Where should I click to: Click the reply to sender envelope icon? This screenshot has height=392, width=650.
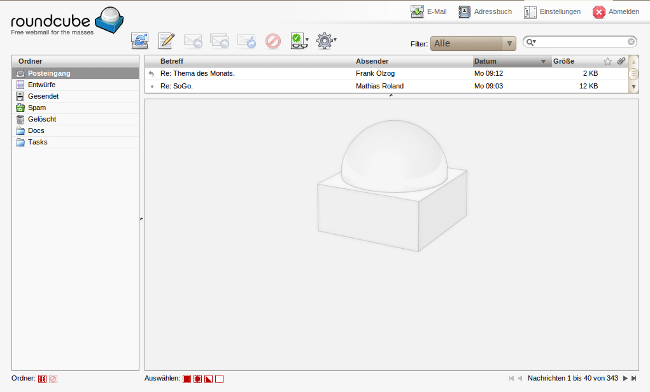coord(193,41)
